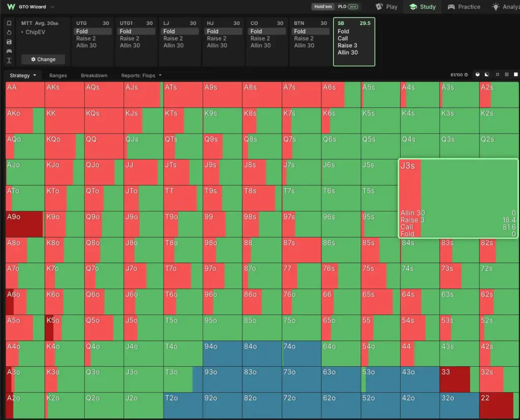Click the 65s matrix cell
Viewport: 520px width, 420px height.
[x=380, y=302]
